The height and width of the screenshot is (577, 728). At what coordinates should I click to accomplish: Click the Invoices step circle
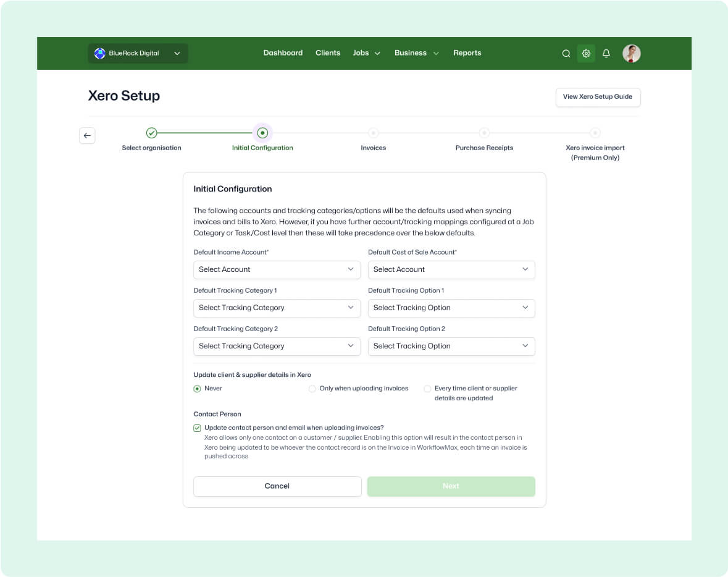[x=374, y=133]
